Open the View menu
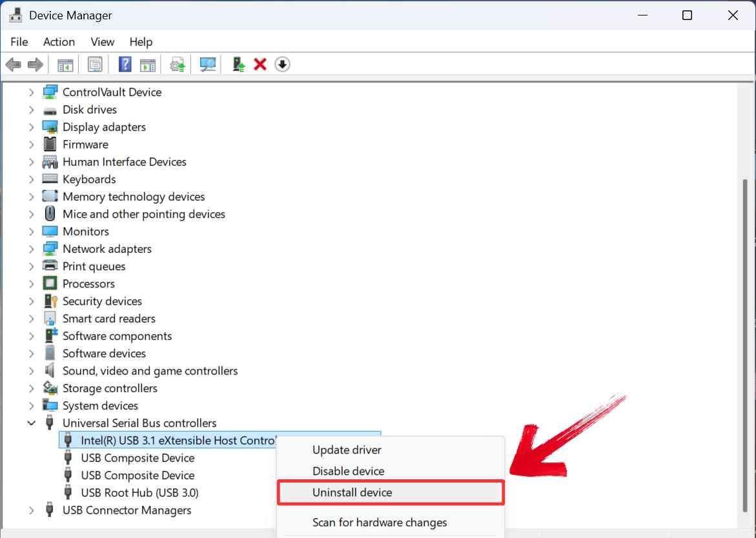 click(102, 41)
